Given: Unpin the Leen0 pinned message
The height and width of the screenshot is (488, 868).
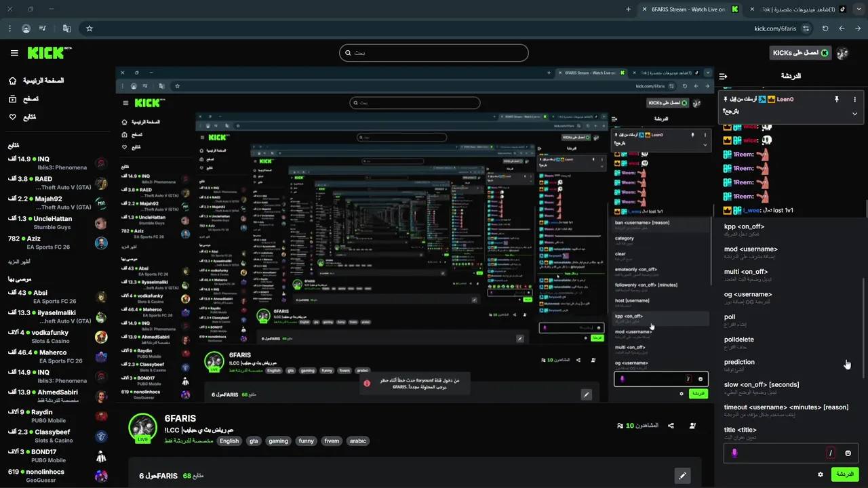Looking at the screenshot, I should [x=837, y=99].
